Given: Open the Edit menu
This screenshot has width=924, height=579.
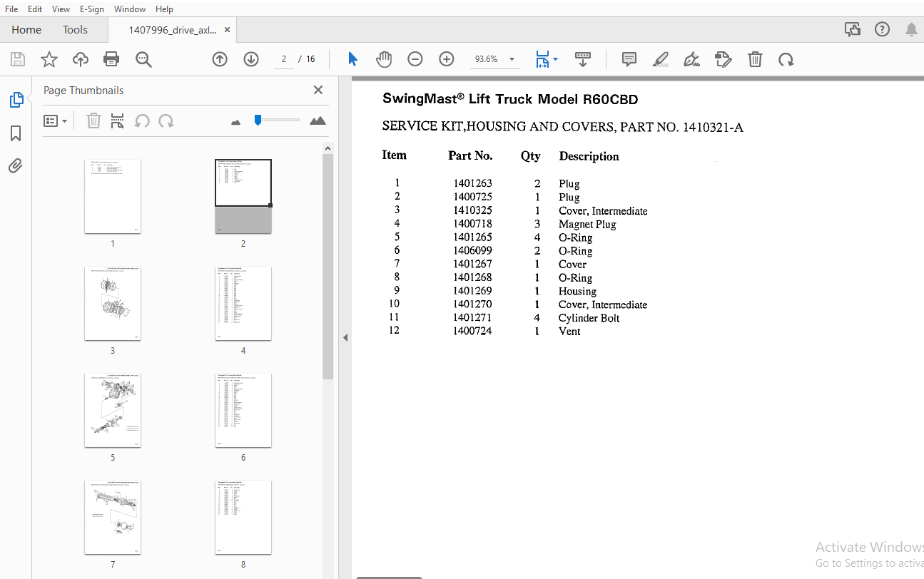Looking at the screenshot, I should tap(35, 9).
